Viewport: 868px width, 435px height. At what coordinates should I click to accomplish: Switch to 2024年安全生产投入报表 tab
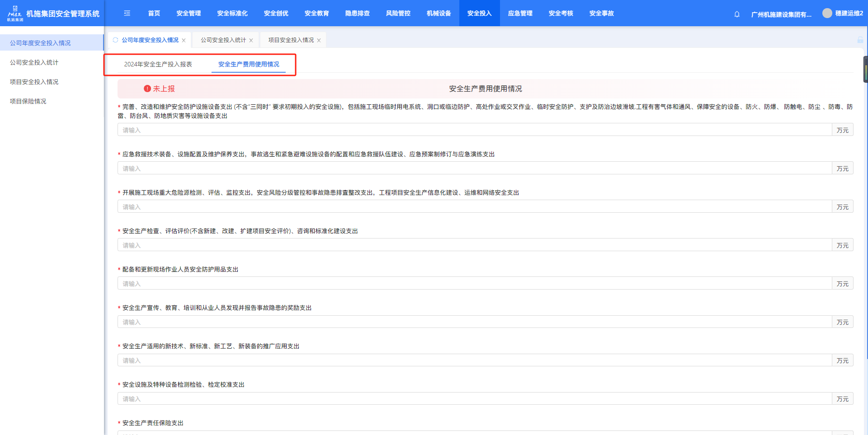point(158,65)
